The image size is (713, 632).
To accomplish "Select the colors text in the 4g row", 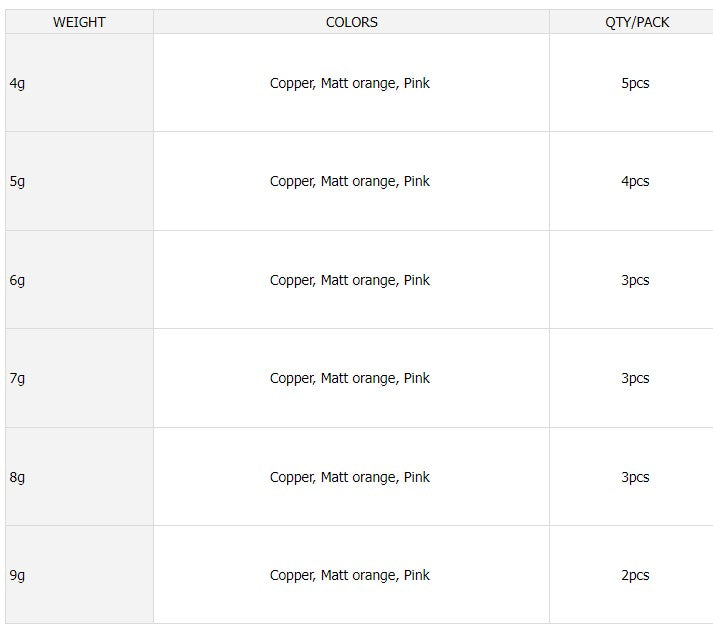I will 350,83.
